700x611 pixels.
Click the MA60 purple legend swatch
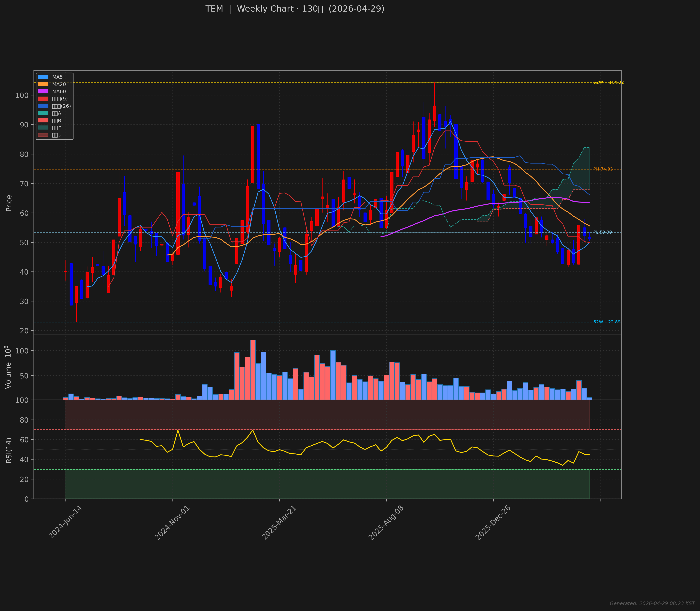pos(43,91)
